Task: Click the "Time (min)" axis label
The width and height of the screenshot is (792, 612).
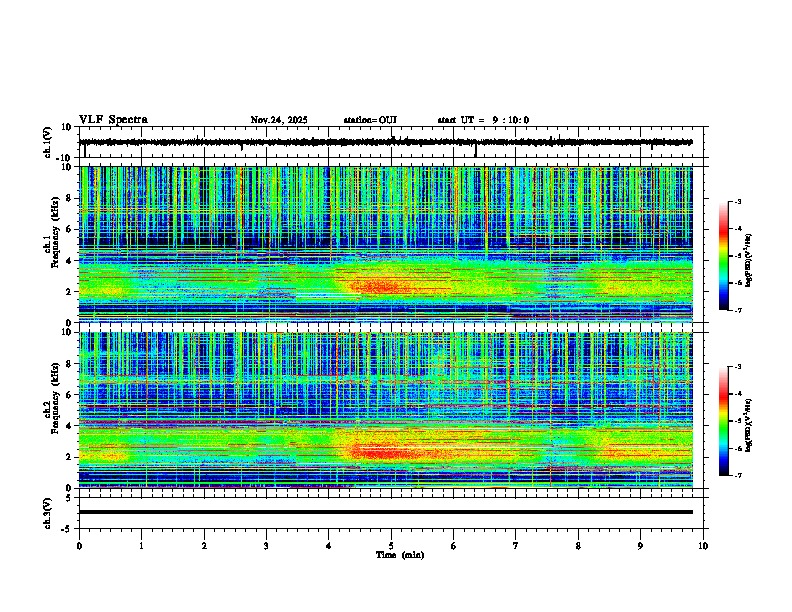Action: click(x=400, y=555)
